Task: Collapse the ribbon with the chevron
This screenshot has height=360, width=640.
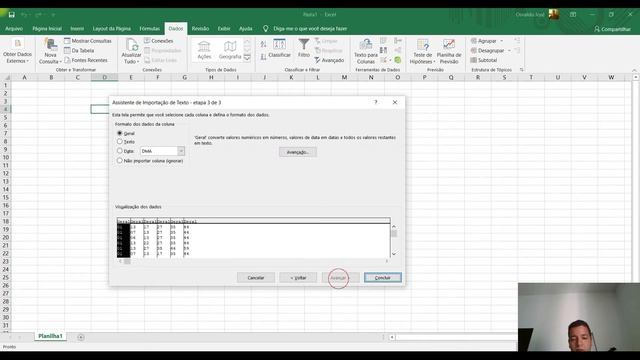Action: click(x=635, y=70)
